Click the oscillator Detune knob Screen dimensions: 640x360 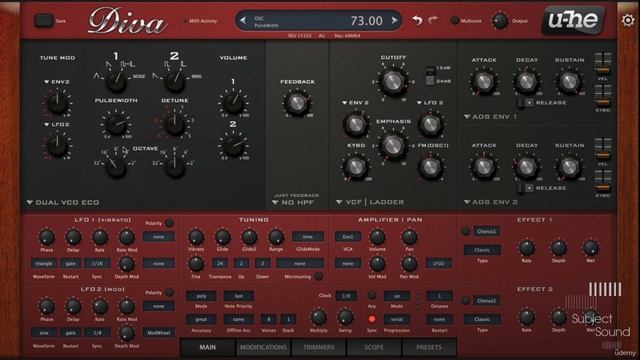[x=175, y=124]
